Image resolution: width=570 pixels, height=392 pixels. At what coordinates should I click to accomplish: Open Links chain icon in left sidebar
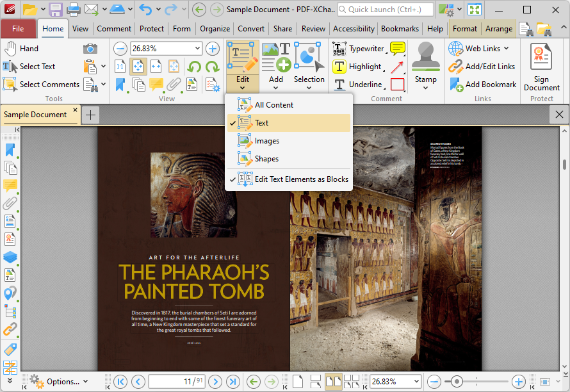(x=10, y=329)
